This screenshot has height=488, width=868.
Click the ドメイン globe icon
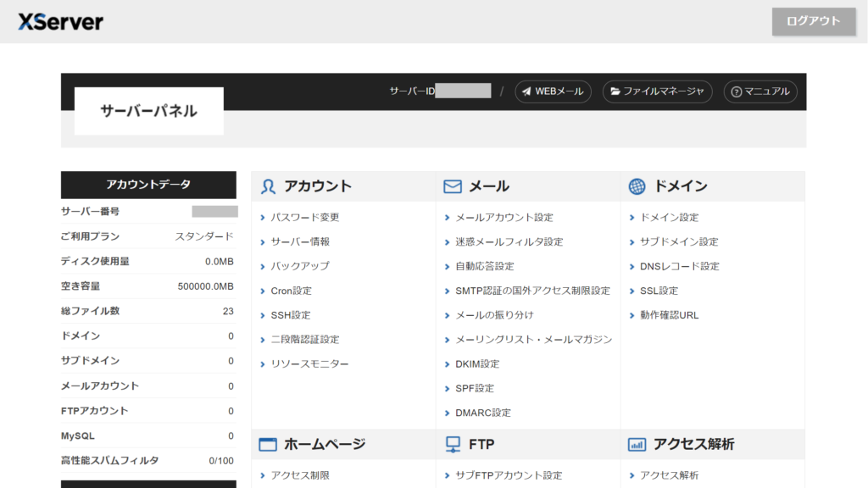[637, 186]
